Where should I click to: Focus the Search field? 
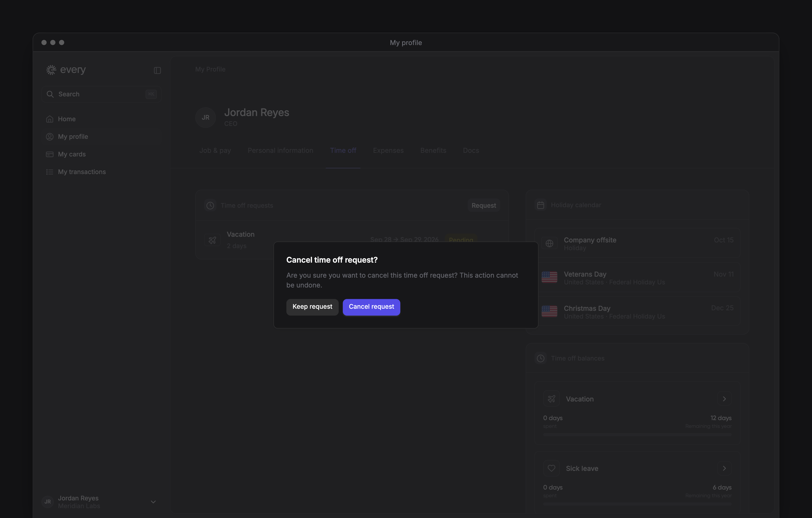101,94
